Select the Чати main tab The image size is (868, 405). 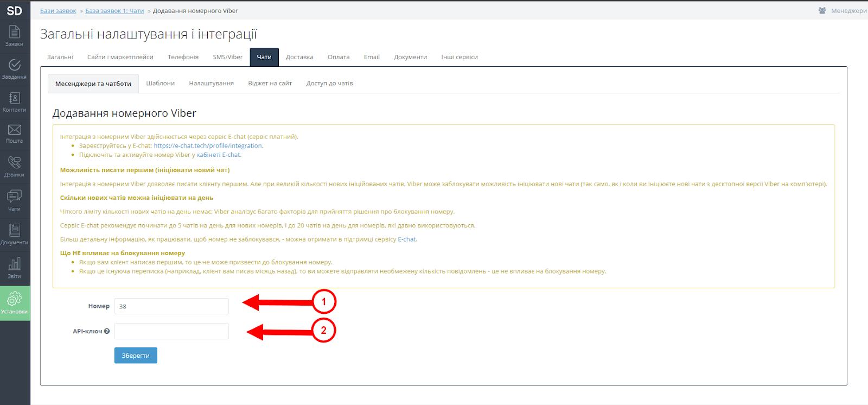click(x=264, y=57)
